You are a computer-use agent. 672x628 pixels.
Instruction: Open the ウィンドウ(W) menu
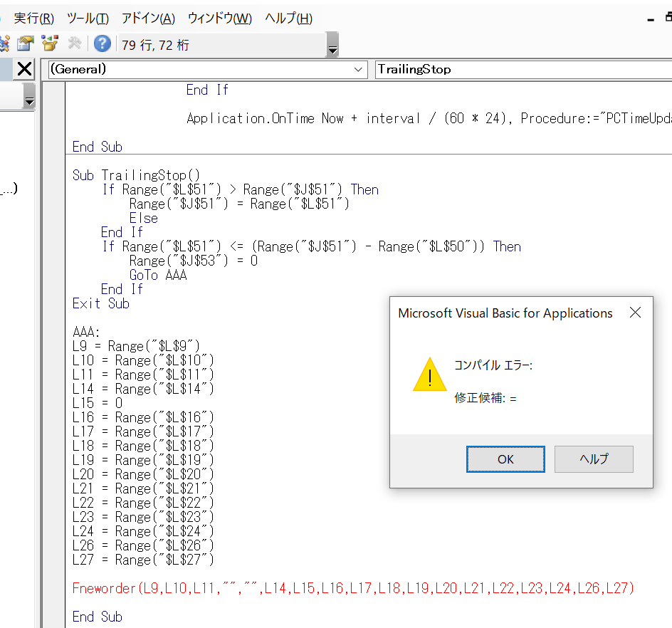[x=219, y=19]
